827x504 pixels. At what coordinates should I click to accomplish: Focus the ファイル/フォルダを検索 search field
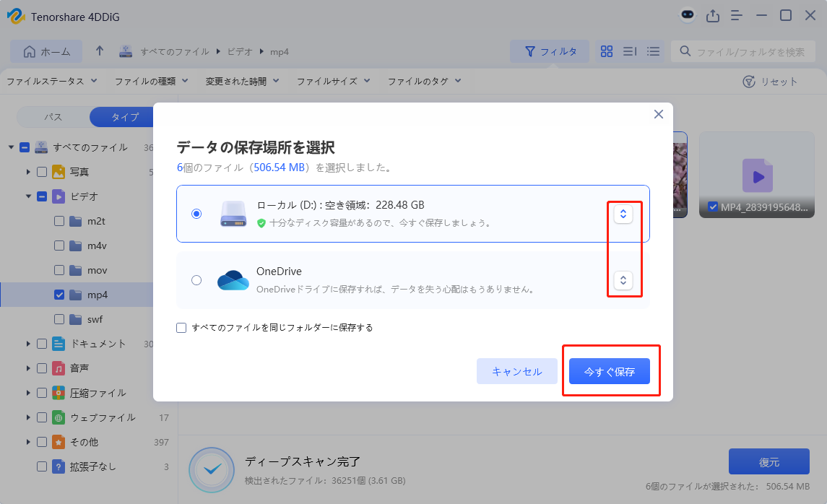pos(743,52)
